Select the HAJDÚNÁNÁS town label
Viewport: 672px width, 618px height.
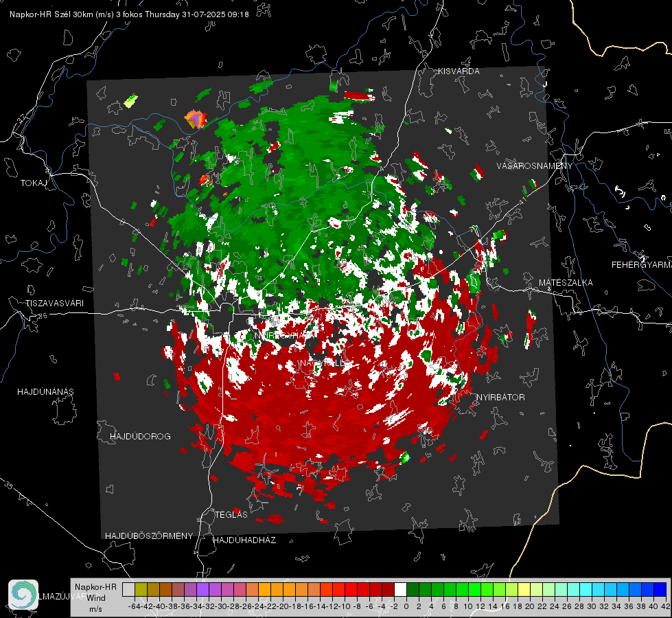tap(45, 392)
